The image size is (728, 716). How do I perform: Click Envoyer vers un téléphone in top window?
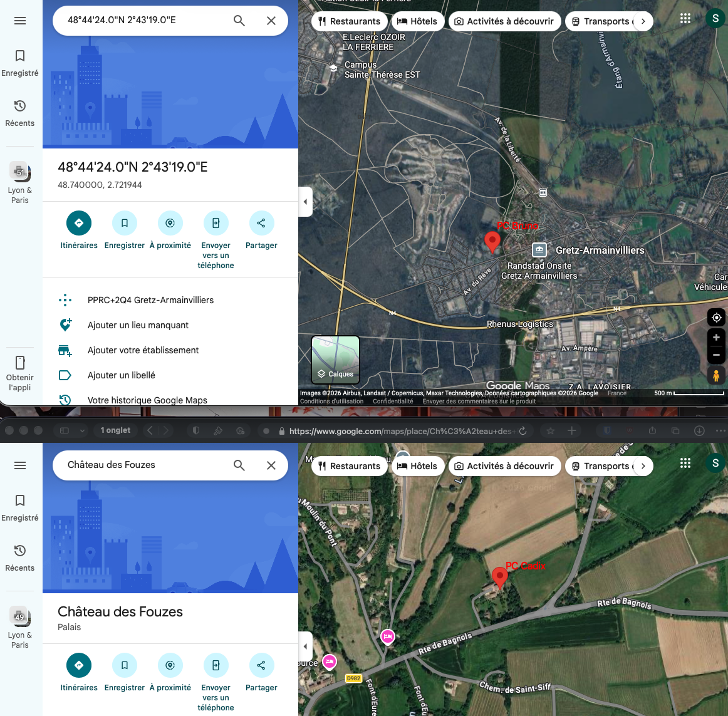point(216,240)
